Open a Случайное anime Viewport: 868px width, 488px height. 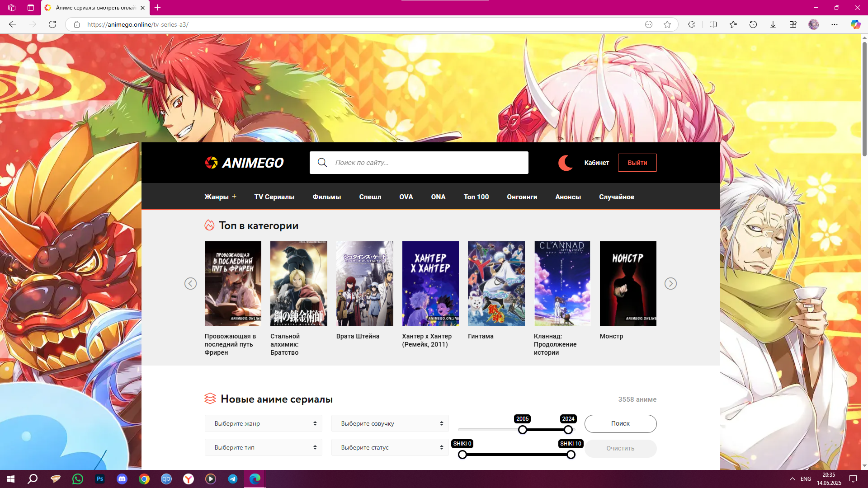point(617,197)
